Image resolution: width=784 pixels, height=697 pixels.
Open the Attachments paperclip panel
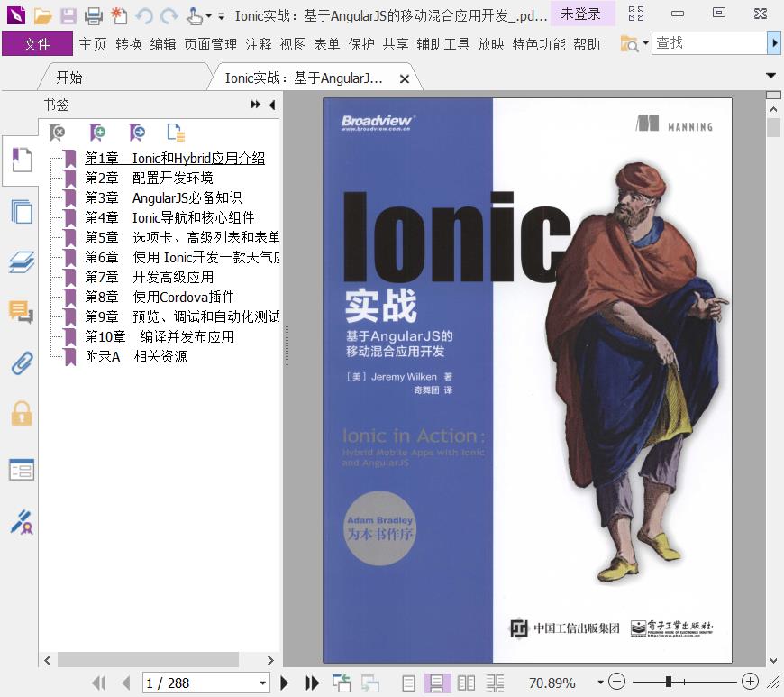pos(22,363)
